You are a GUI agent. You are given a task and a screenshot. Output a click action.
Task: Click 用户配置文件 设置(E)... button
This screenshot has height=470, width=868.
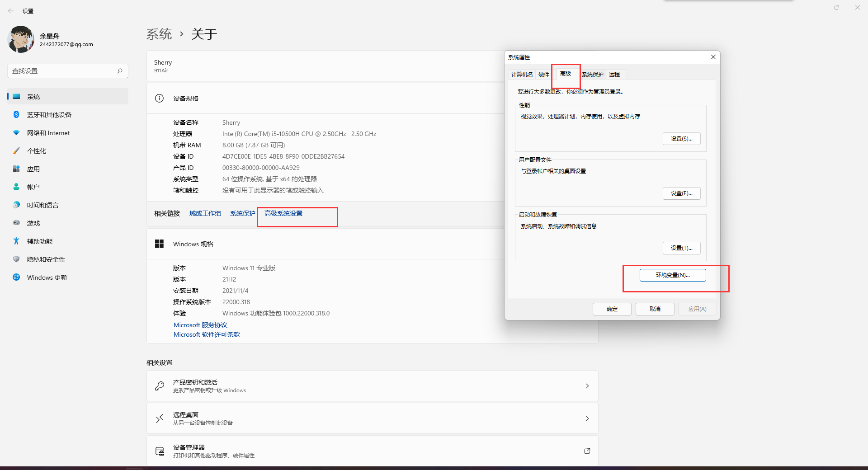click(682, 193)
